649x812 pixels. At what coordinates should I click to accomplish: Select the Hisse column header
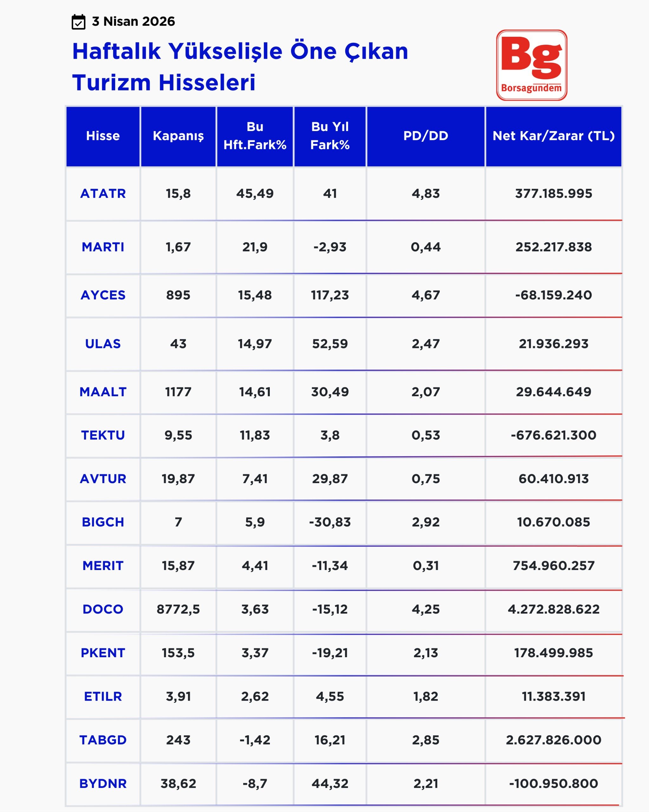(x=103, y=136)
